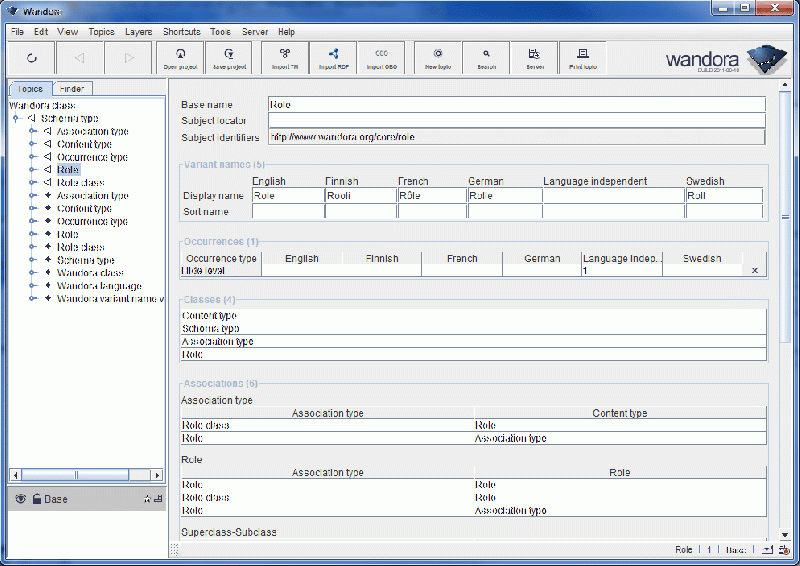Click the Import OBO toolbar icon
This screenshot has width=800, height=566.
(x=381, y=58)
